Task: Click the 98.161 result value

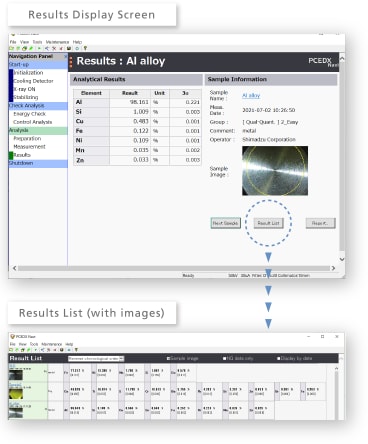Action: click(x=139, y=102)
